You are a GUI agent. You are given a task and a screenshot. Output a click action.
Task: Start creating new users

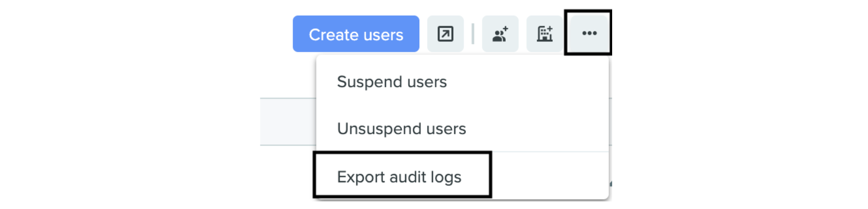click(x=356, y=34)
